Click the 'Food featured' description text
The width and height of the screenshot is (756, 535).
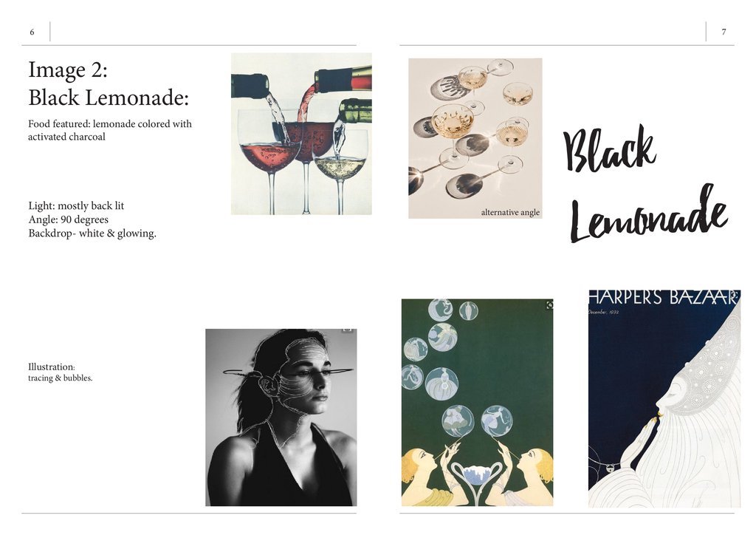[110, 130]
